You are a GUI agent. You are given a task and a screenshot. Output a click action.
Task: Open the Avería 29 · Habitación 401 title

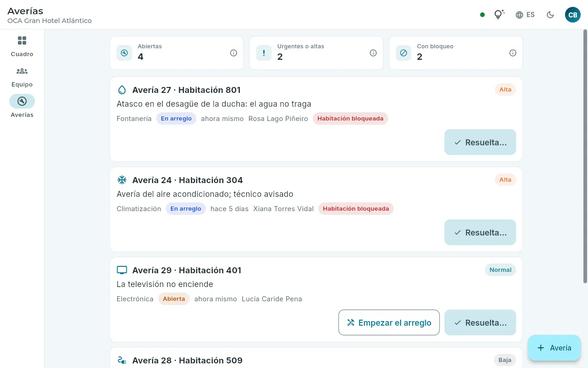(187, 270)
